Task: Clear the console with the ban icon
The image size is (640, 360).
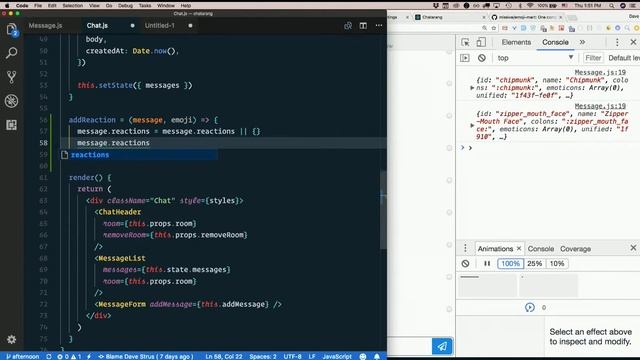Action: [482, 58]
